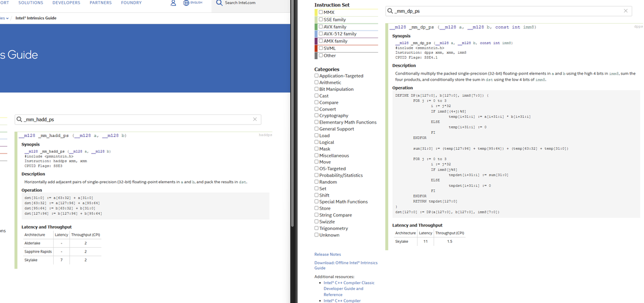This screenshot has width=644, height=303.
Task: Check the Miscellaneous category
Action: coord(317,155)
